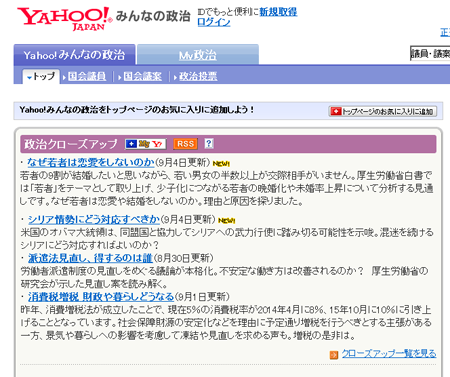
Task: Click the red icon on the お気に入りに追加 button
Action: (336, 111)
